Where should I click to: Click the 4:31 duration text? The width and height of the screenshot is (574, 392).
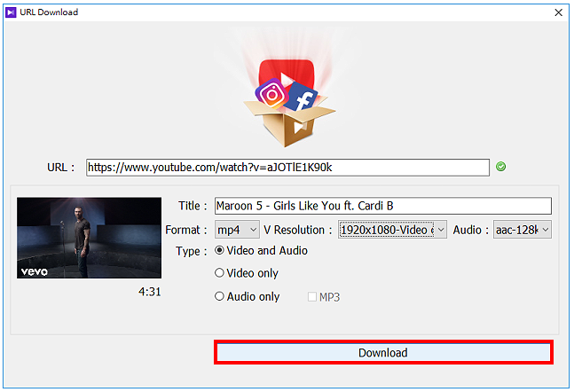coord(150,292)
